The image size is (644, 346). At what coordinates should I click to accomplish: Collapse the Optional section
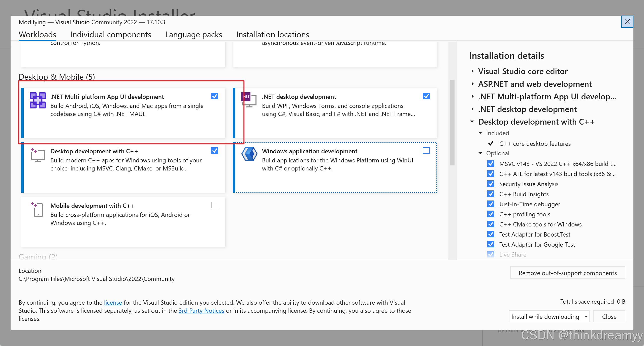tap(480, 153)
